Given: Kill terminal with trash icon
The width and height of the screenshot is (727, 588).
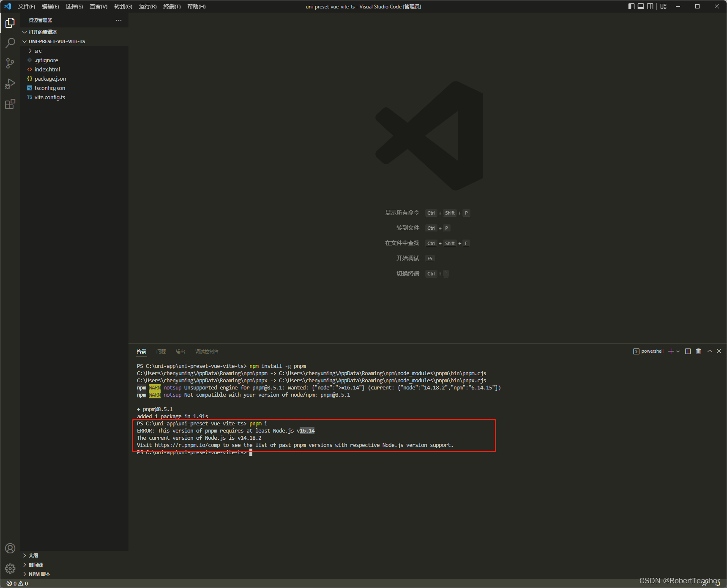Looking at the screenshot, I should (698, 351).
